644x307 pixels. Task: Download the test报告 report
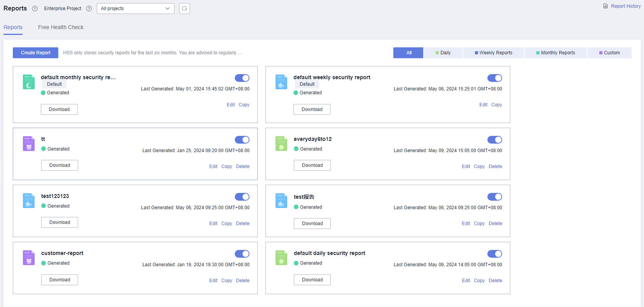coord(312,224)
